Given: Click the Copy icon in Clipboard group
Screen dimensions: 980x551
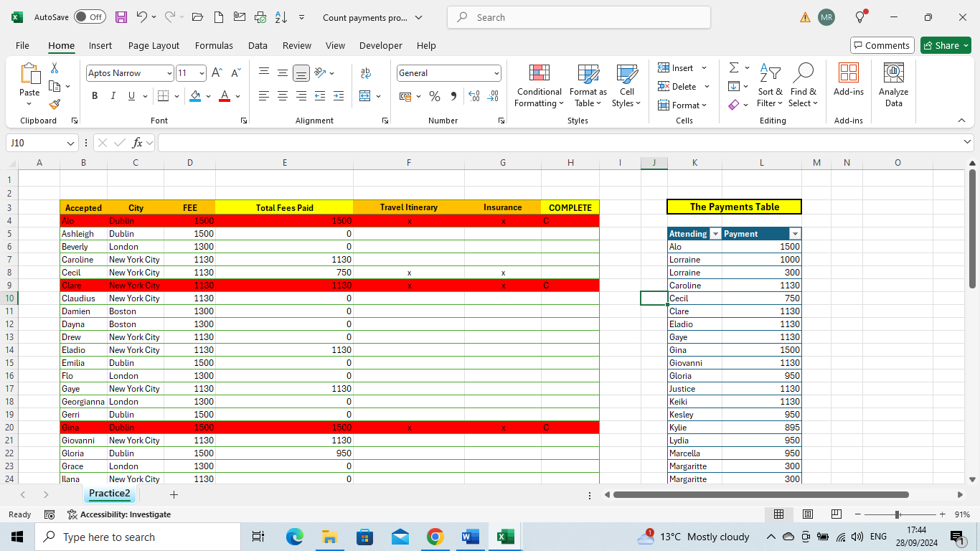Looking at the screenshot, I should pyautogui.click(x=55, y=86).
